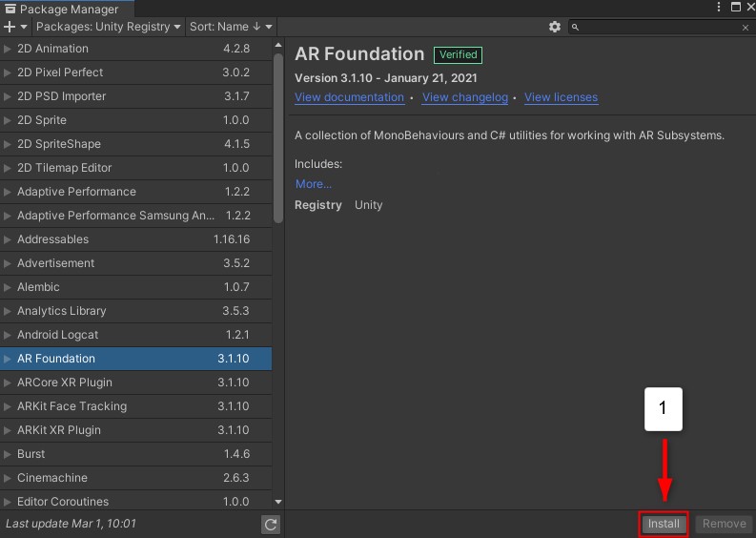Screen dimensions: 756x538
Task: Expand the Cinemachine package arrow
Action: click(8, 478)
